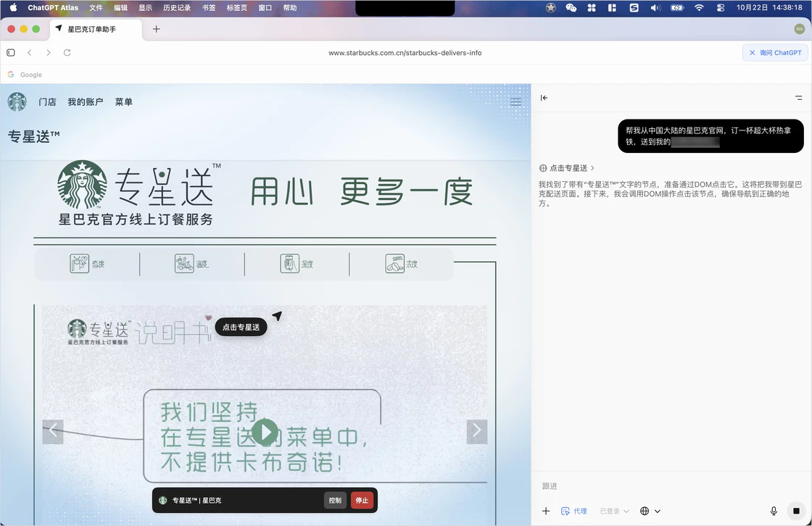
Task: Open the dropdown arrow beside the globe icon
Action: click(657, 511)
